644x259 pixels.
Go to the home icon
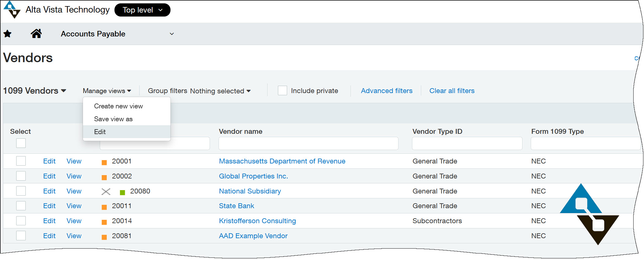tap(36, 33)
